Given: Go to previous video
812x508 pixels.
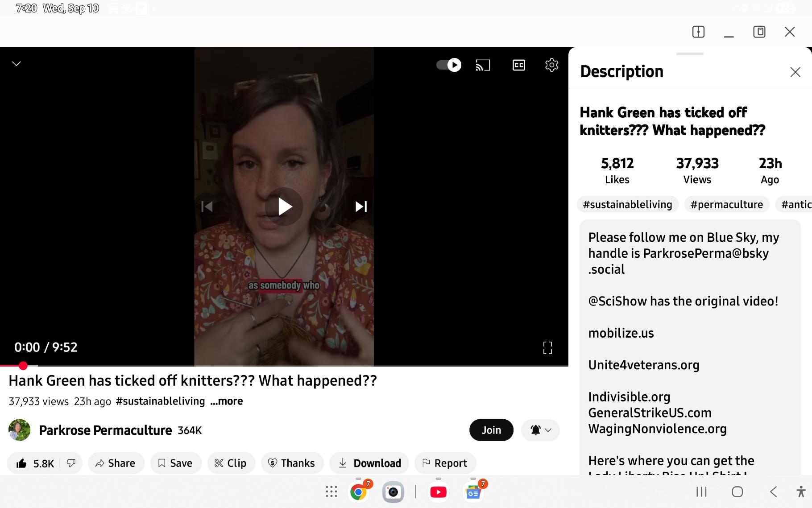Looking at the screenshot, I should tap(207, 207).
